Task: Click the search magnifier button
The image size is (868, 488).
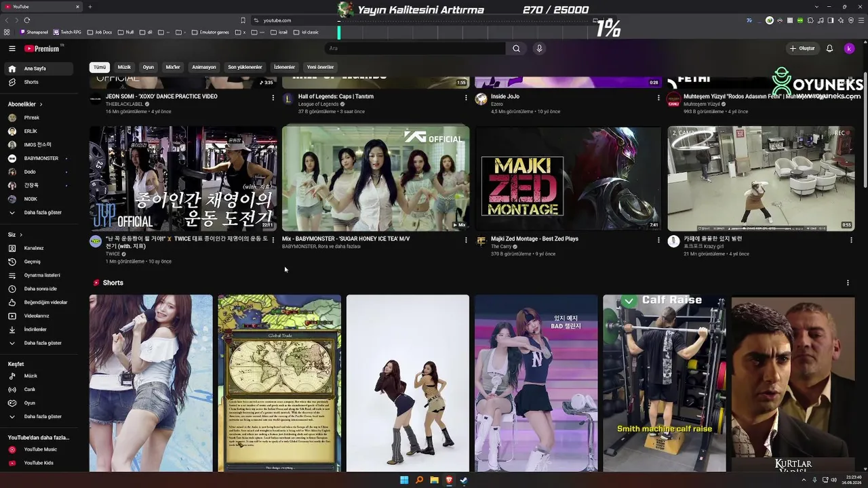Action: coord(516,49)
